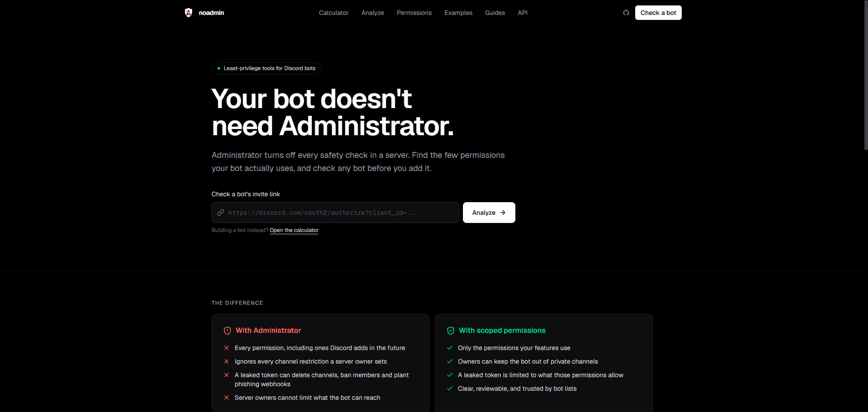Click the 'Least-privilege tools for Discord bots' badge
The image size is (868, 412).
pos(266,68)
